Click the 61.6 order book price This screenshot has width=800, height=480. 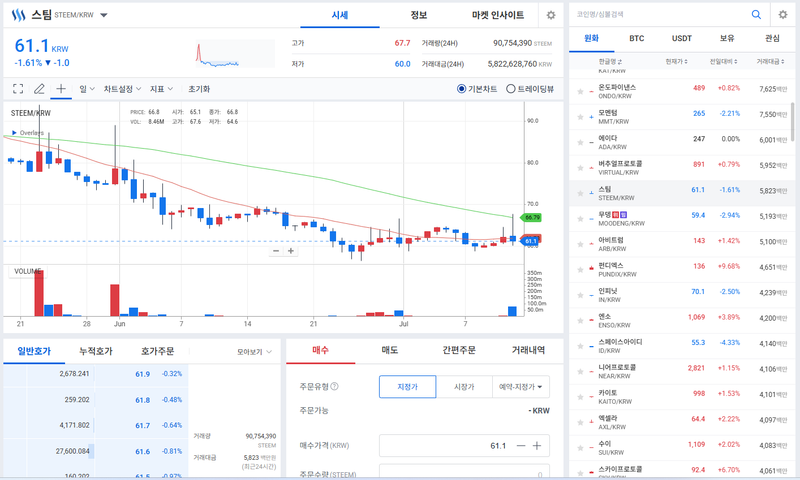pos(142,451)
